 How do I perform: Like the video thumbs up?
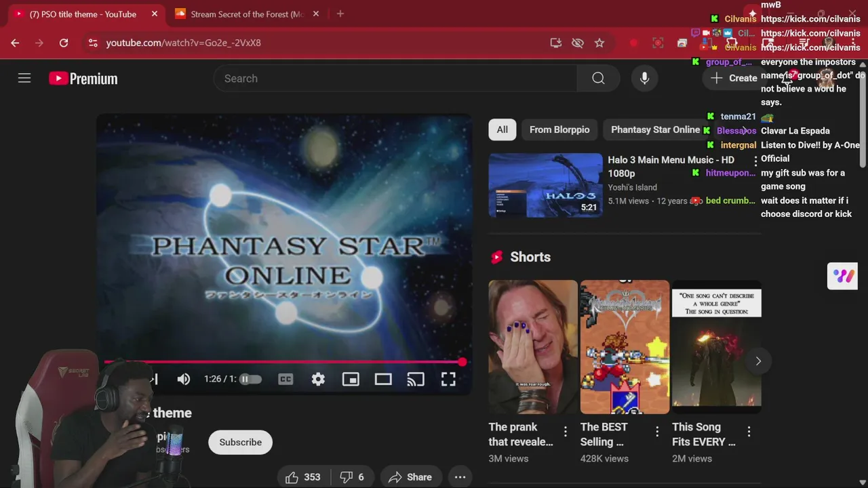tap(303, 477)
